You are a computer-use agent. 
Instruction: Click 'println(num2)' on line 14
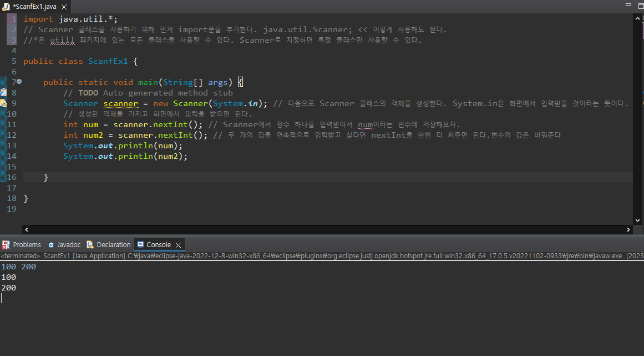[x=150, y=156]
